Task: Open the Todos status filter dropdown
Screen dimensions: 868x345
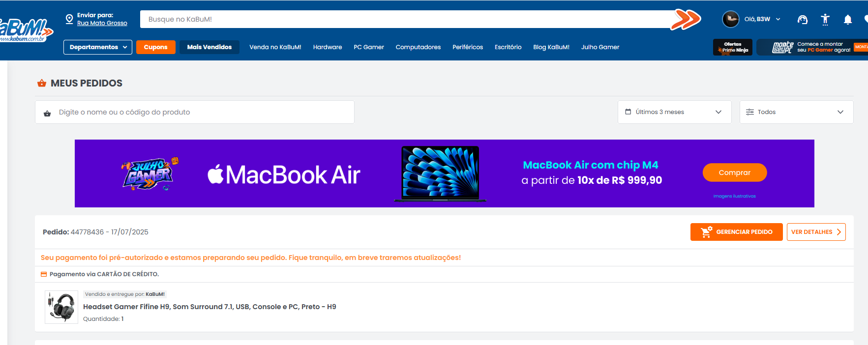Action: click(796, 112)
